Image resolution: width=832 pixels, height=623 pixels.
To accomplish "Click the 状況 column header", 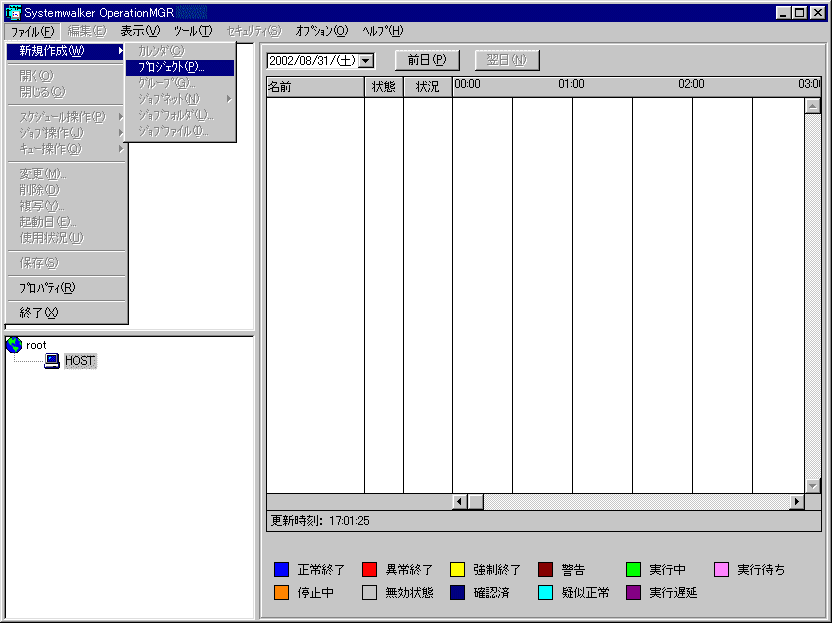I will click(428, 86).
